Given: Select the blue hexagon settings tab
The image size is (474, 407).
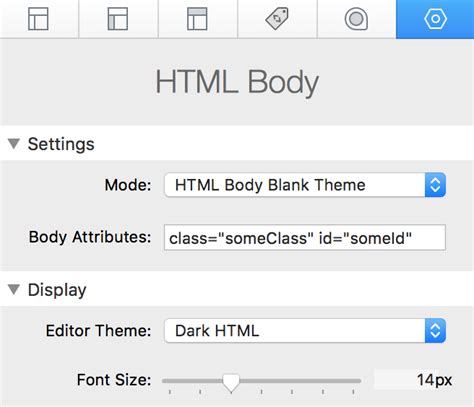Looking at the screenshot, I should pos(435,19).
